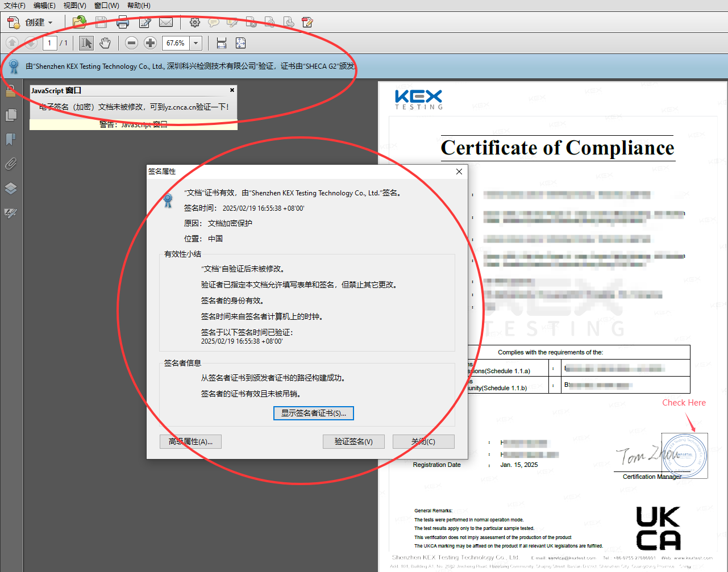Open the bookmarks side panel
This screenshot has height=572, width=728.
[10, 140]
